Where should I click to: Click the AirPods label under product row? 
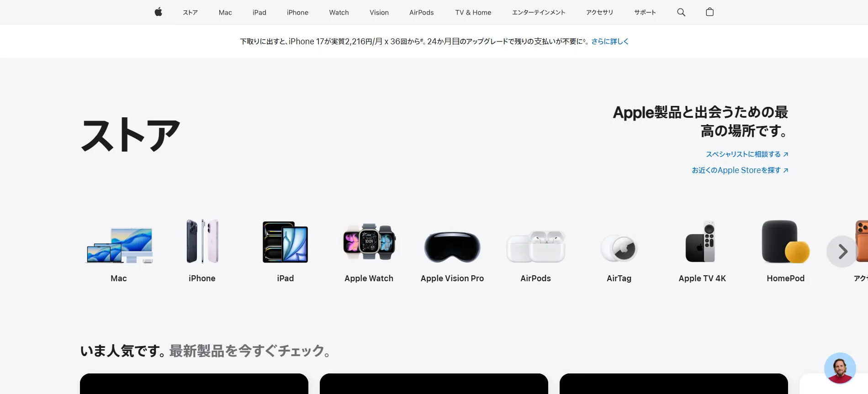click(536, 278)
